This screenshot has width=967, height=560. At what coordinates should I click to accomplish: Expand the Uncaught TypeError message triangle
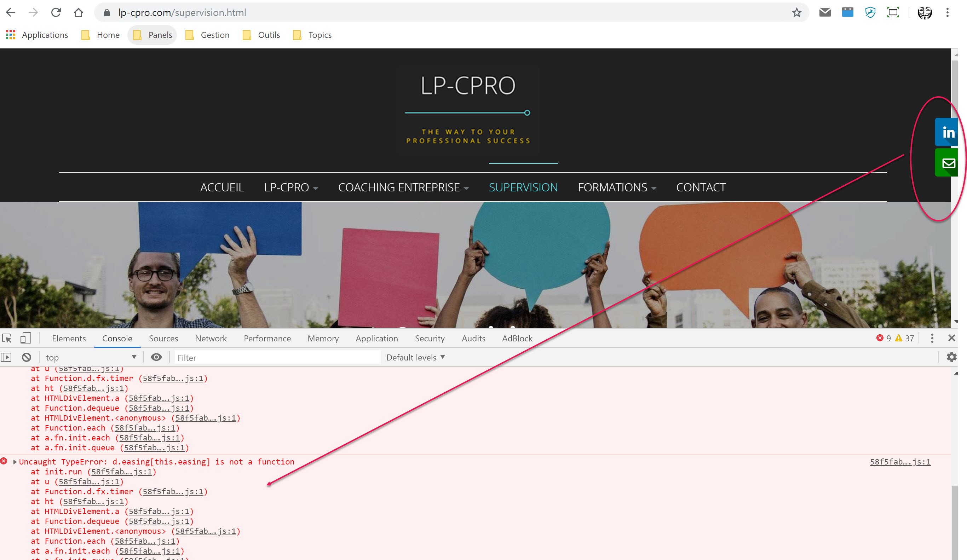15,462
